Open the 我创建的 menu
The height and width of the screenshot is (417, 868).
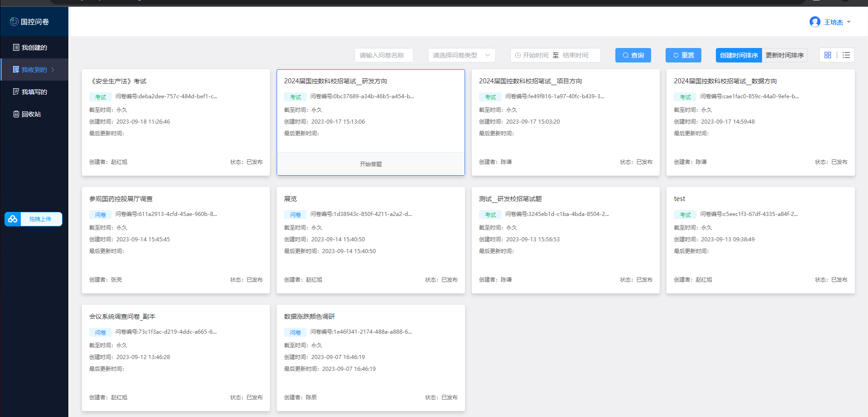[x=34, y=48]
